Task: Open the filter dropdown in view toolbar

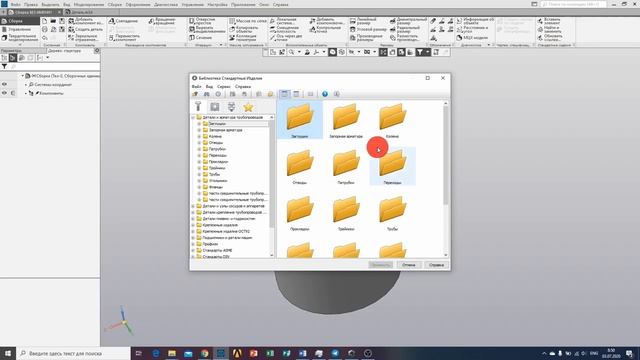Action: [428, 52]
